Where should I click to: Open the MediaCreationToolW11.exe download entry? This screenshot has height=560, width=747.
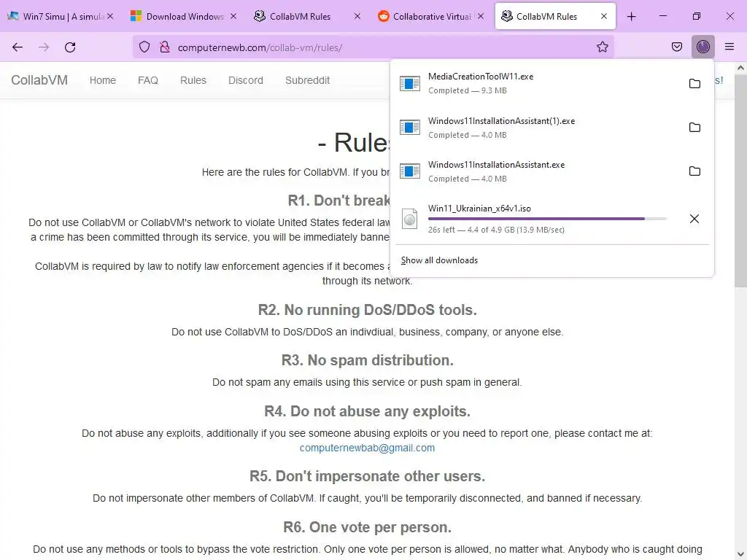tap(551, 83)
